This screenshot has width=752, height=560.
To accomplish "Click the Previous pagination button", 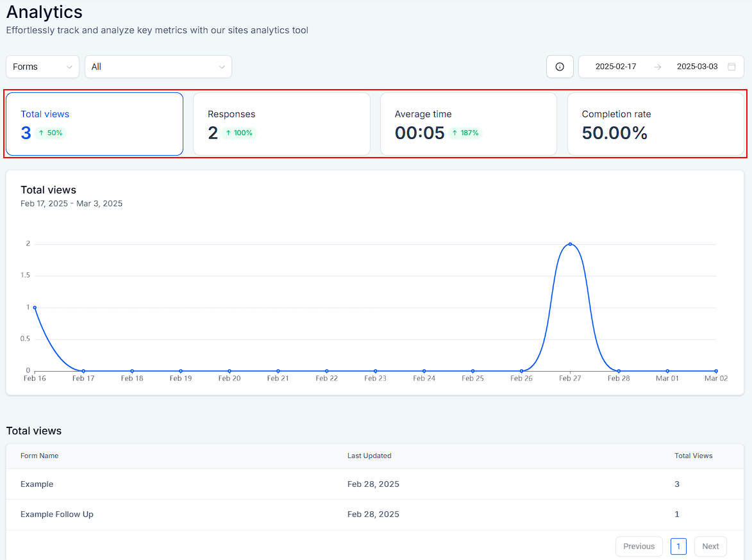I will pos(639,547).
